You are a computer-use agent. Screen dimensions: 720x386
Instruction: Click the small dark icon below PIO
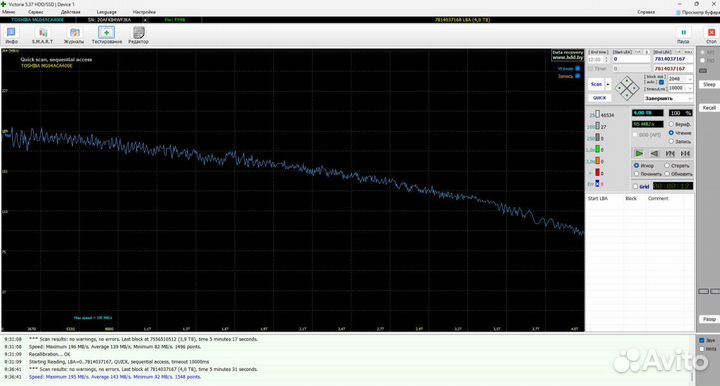tap(703, 71)
